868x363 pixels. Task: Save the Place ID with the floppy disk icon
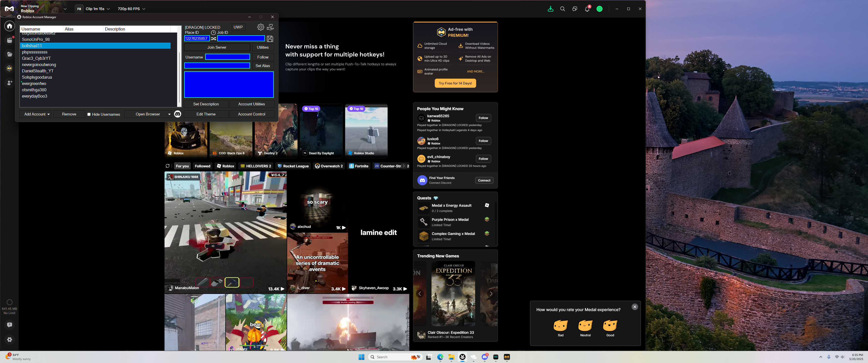tap(270, 39)
